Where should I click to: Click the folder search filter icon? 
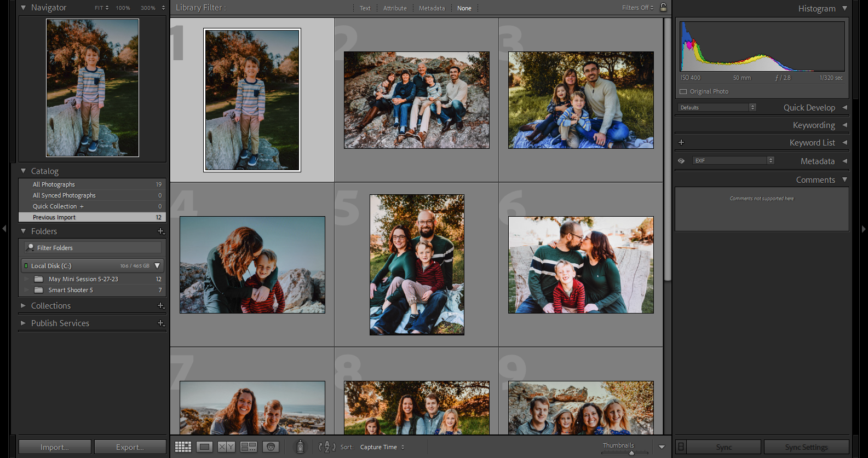[x=31, y=247]
